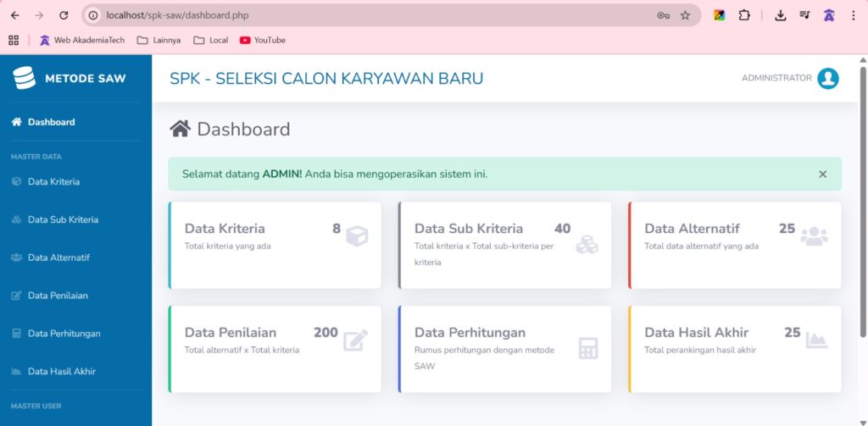Click the Data Penilaian card title
The width and height of the screenshot is (868, 426).
231,333
